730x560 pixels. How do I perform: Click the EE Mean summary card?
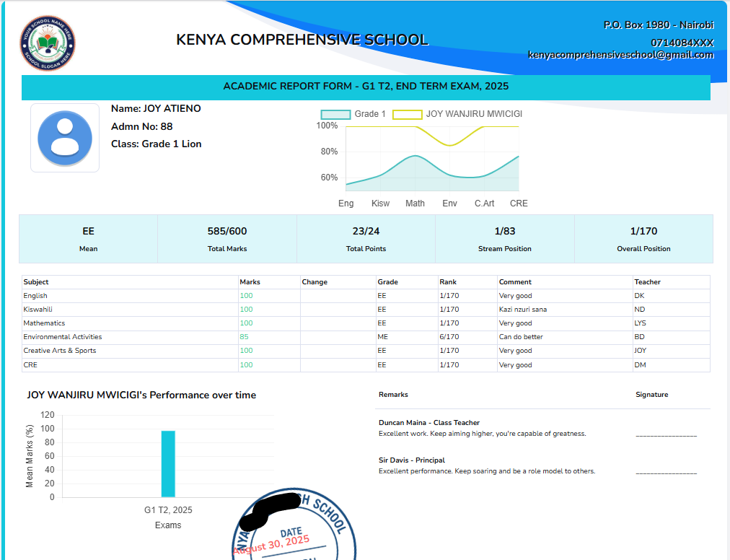(x=89, y=239)
